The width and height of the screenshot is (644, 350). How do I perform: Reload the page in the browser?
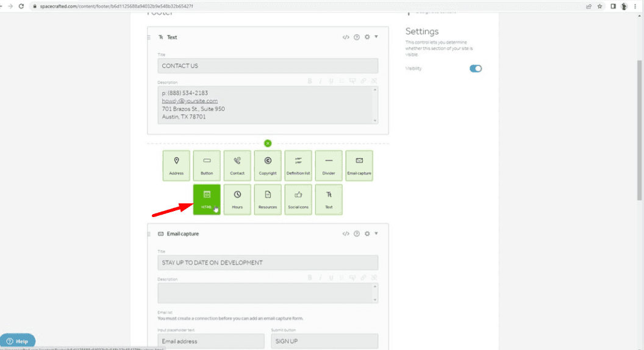[x=21, y=6]
